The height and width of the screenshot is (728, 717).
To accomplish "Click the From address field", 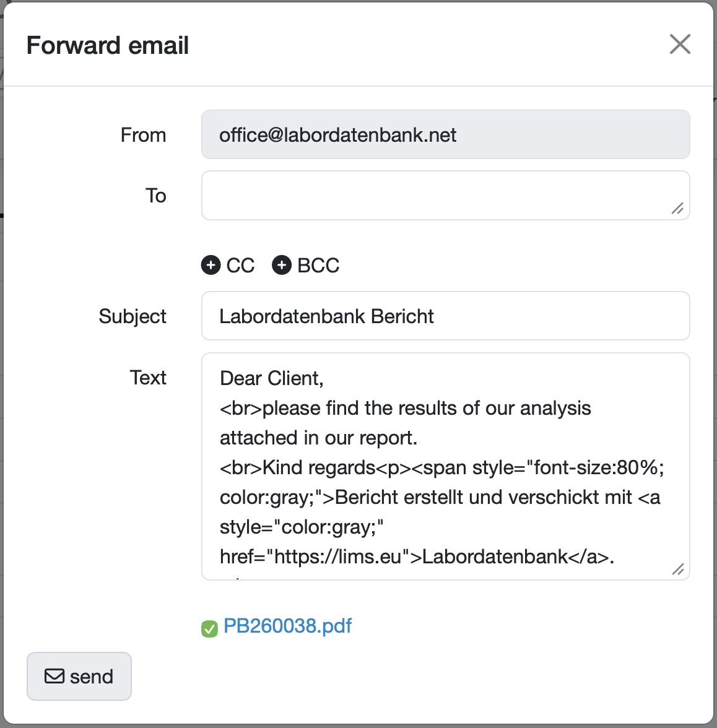I will point(445,135).
